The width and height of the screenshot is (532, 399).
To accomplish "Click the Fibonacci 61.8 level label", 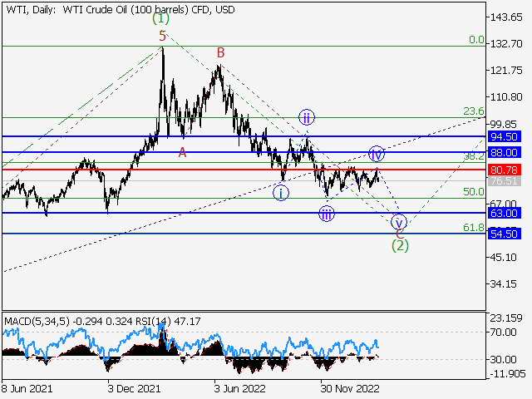I will click(x=474, y=228).
